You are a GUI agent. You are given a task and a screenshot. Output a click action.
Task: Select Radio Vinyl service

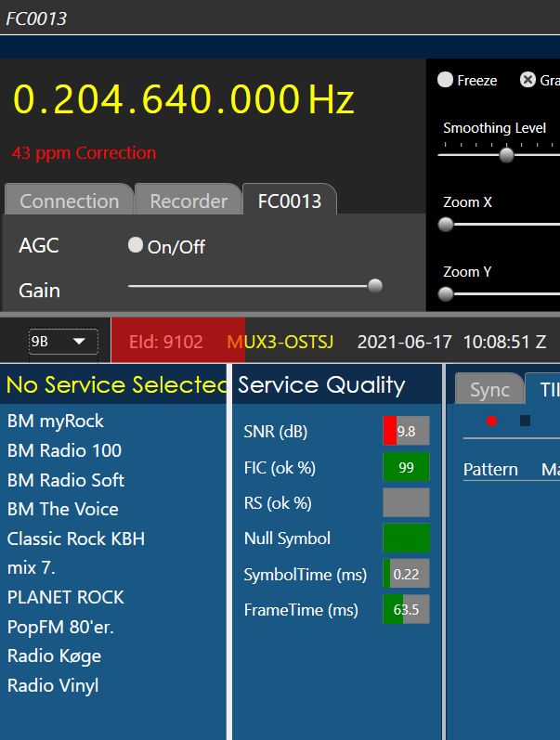(53, 685)
